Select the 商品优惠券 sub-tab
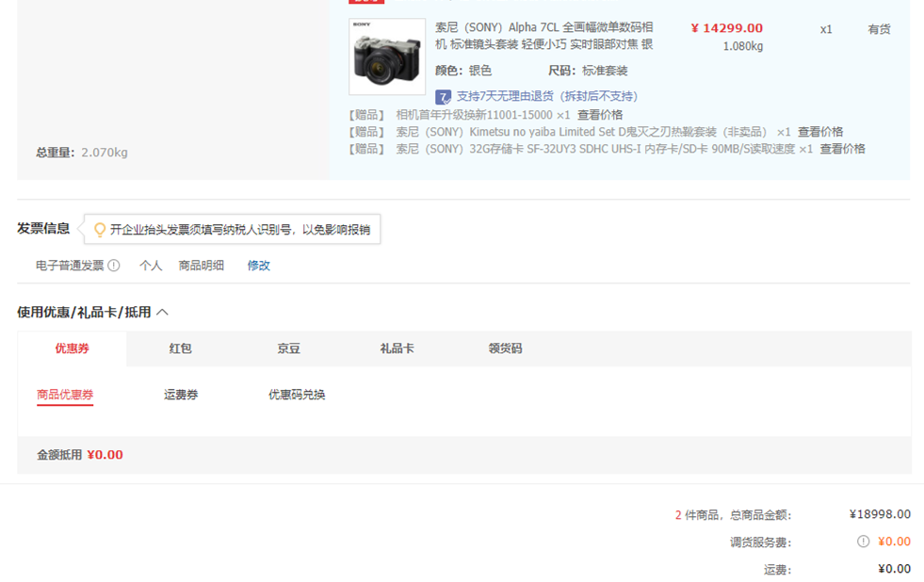The height and width of the screenshot is (582, 924). pyautogui.click(x=65, y=395)
